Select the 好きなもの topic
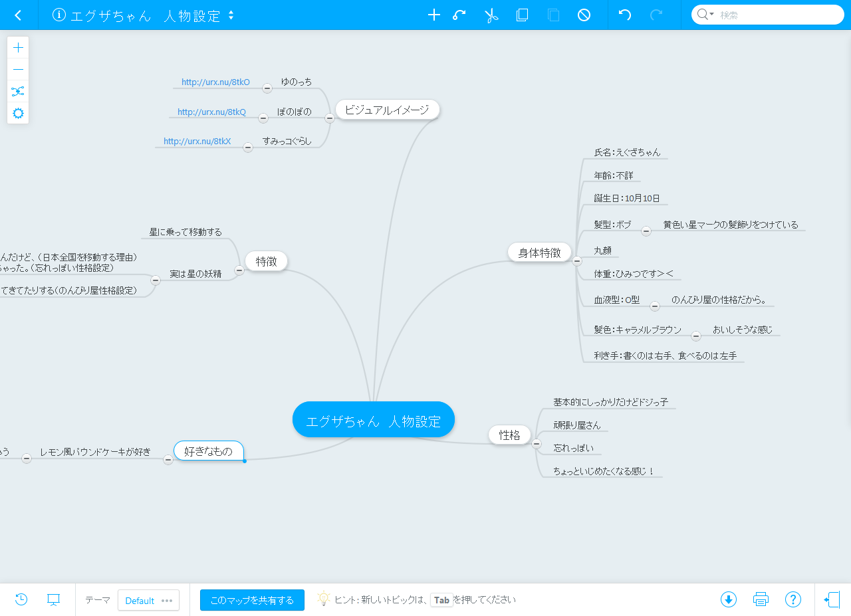This screenshot has width=851, height=616. pos(209,451)
